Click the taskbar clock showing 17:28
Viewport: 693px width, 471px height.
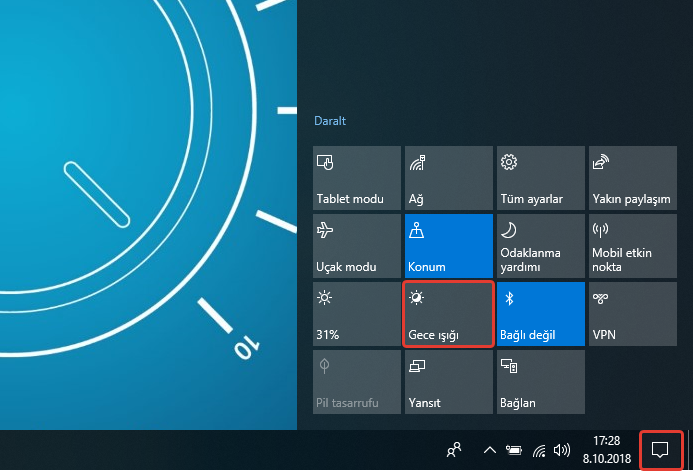pos(606,450)
